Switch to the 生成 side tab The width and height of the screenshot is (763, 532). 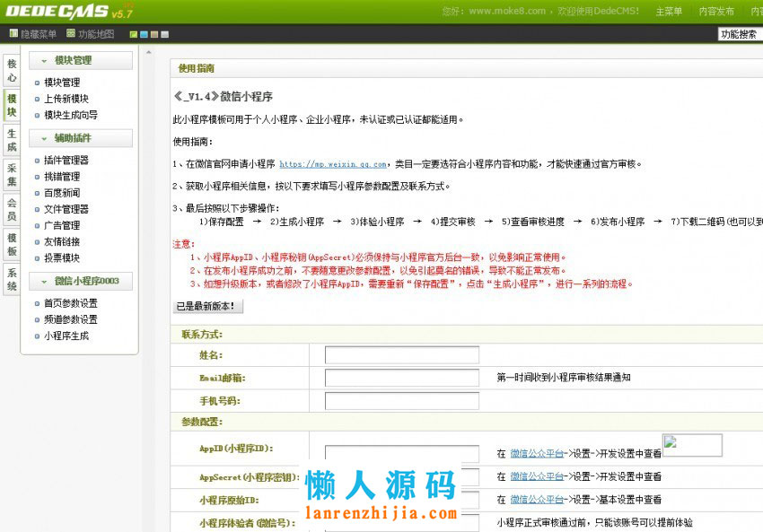pos(12,140)
